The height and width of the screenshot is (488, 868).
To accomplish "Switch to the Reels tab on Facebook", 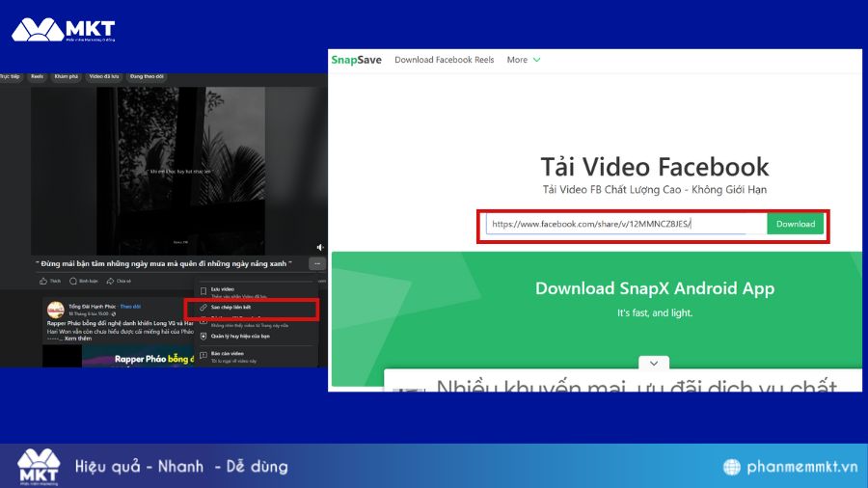I will (37, 76).
